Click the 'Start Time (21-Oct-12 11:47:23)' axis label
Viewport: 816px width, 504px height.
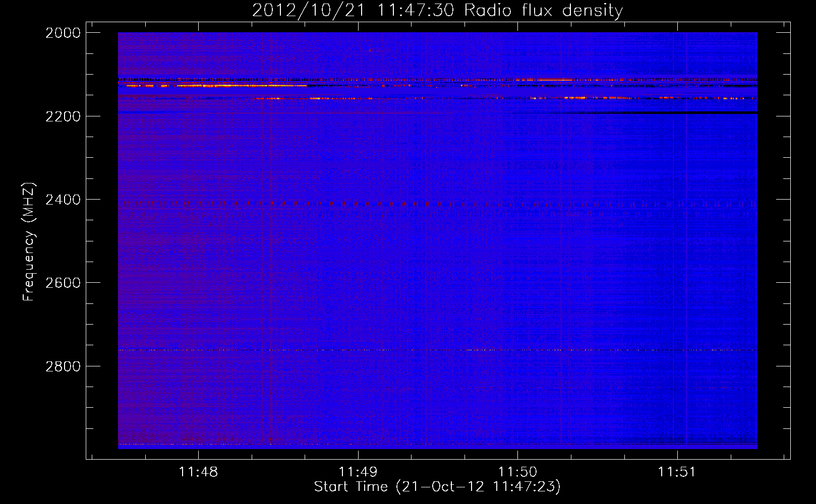click(x=437, y=487)
